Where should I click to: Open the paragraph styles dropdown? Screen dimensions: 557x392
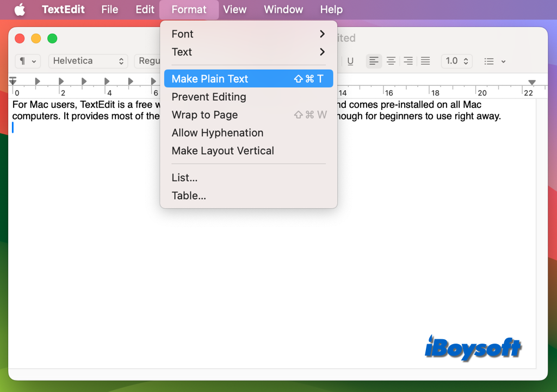[x=28, y=61]
